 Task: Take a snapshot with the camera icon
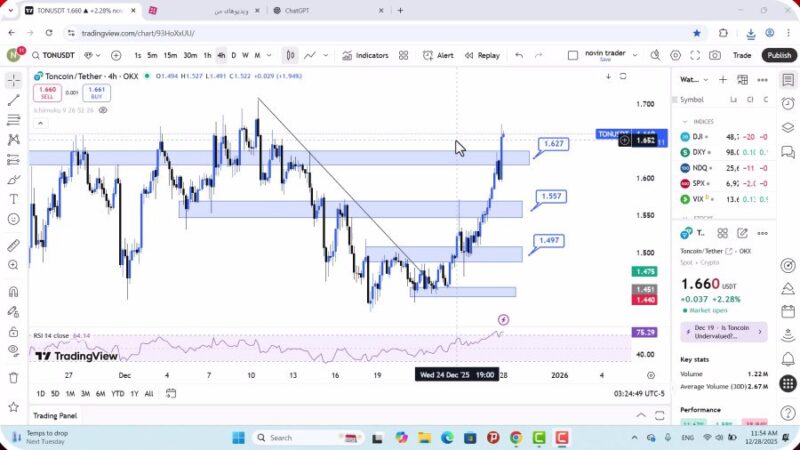(x=715, y=56)
